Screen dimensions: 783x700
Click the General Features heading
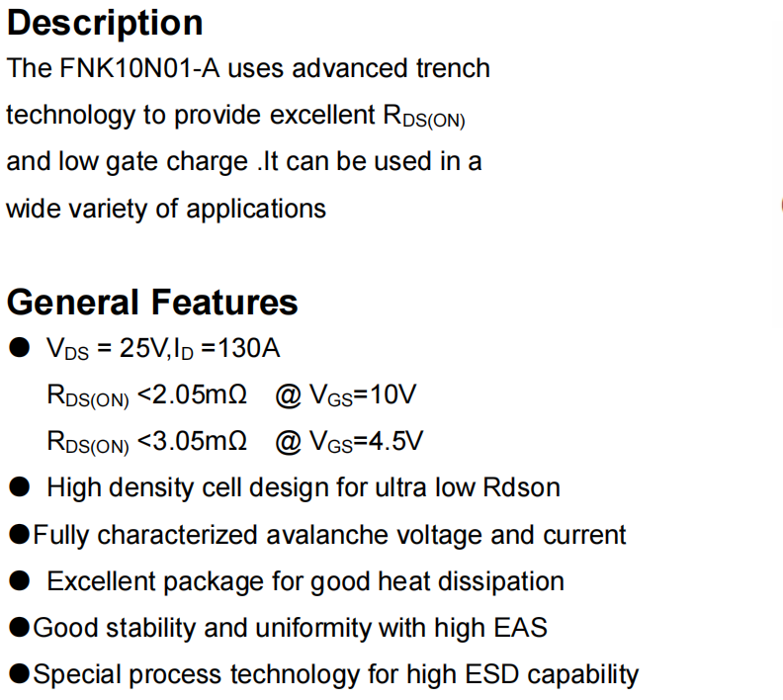(x=152, y=302)
